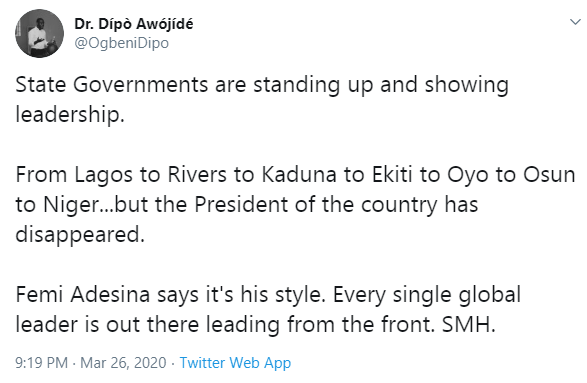Click the word 'Osun' in the tweet

click(x=549, y=174)
